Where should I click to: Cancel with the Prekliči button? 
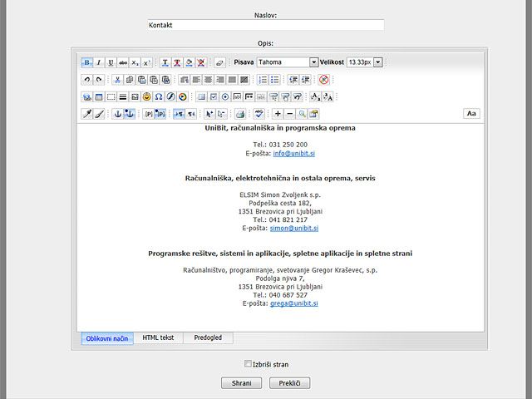[x=289, y=383]
